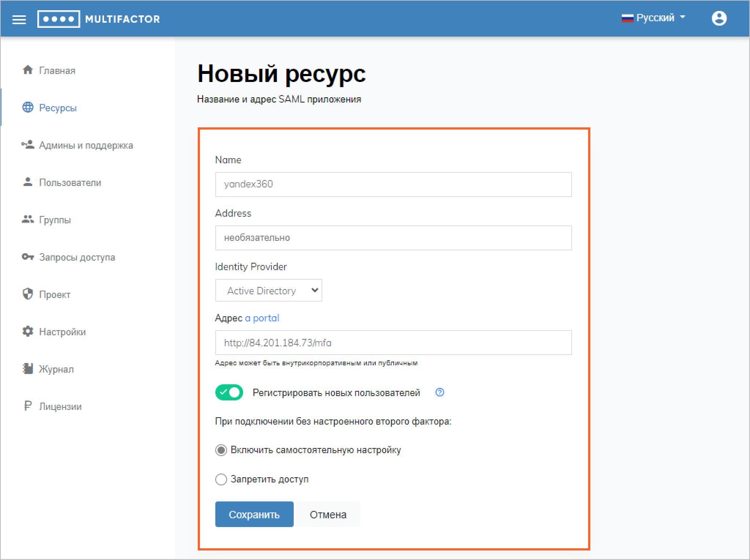Click the gear icon for Настройки
Screen dimensions: 750x560
(x=28, y=332)
